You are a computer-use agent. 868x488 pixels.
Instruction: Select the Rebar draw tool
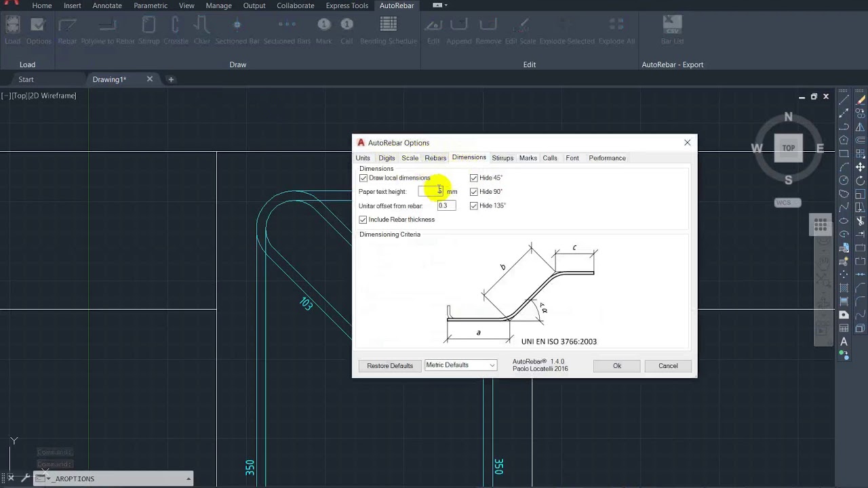point(67,30)
